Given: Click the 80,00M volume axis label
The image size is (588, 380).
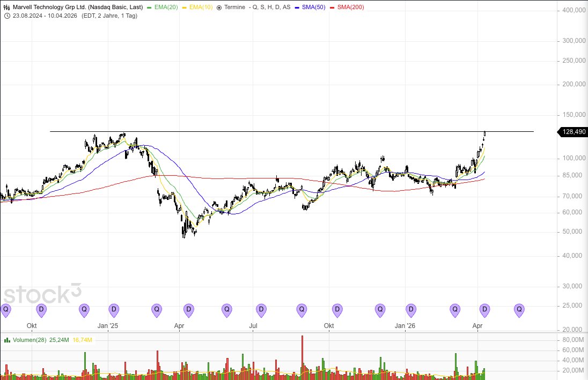Looking at the screenshot, I should (573, 340).
